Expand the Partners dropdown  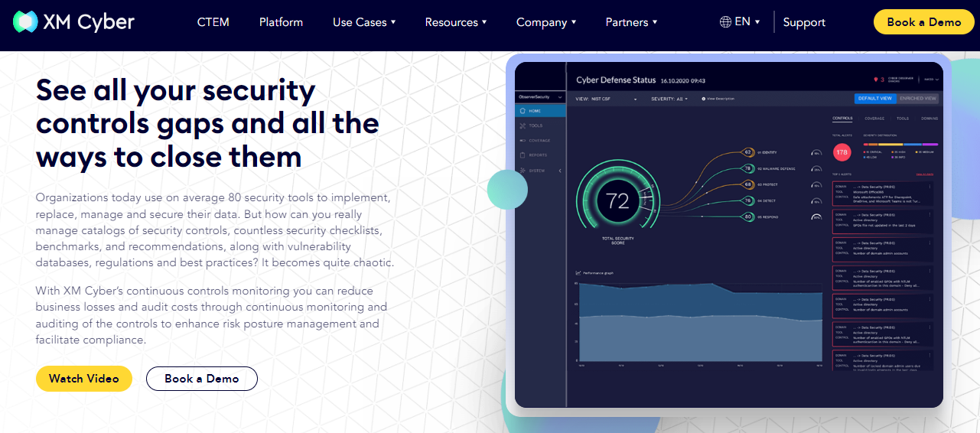coord(631,22)
